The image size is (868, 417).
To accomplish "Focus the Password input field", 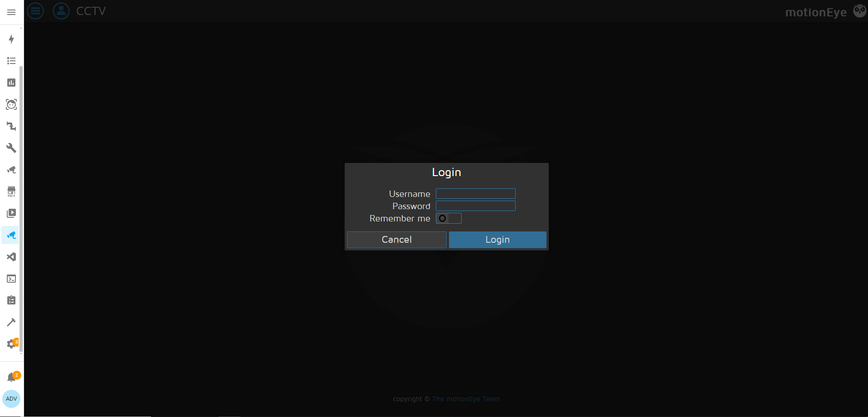I will 475,206.
